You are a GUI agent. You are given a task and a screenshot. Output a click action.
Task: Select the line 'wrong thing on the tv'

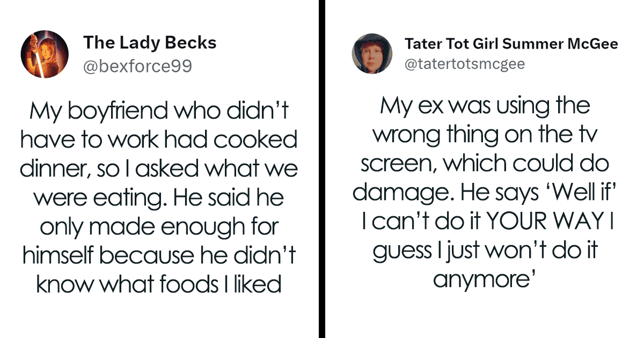[x=485, y=134]
